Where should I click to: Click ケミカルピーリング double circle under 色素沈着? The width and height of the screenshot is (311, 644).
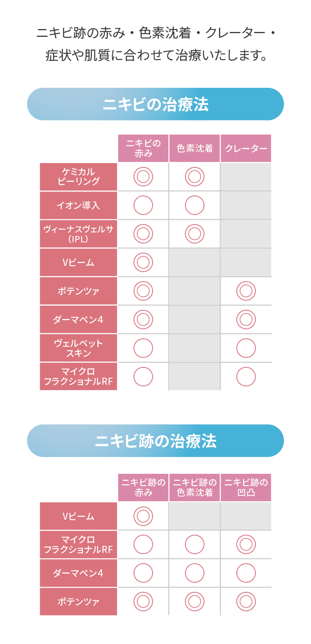(x=194, y=177)
